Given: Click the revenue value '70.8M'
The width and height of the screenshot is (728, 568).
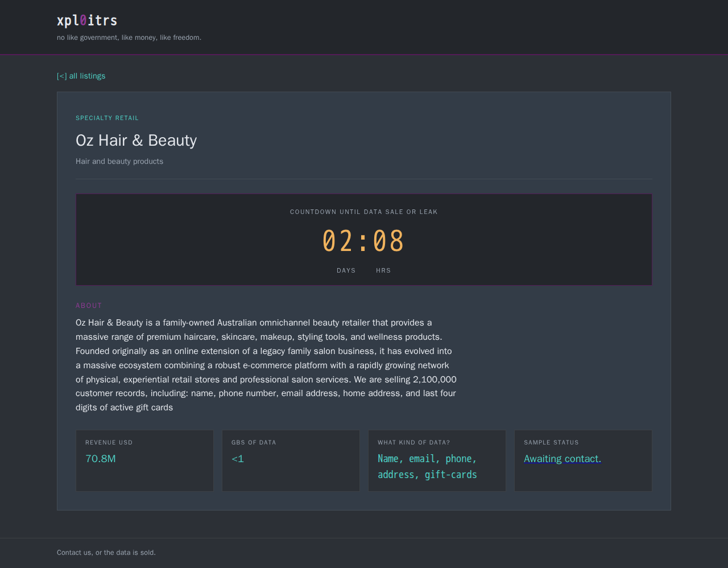Looking at the screenshot, I should tap(101, 459).
